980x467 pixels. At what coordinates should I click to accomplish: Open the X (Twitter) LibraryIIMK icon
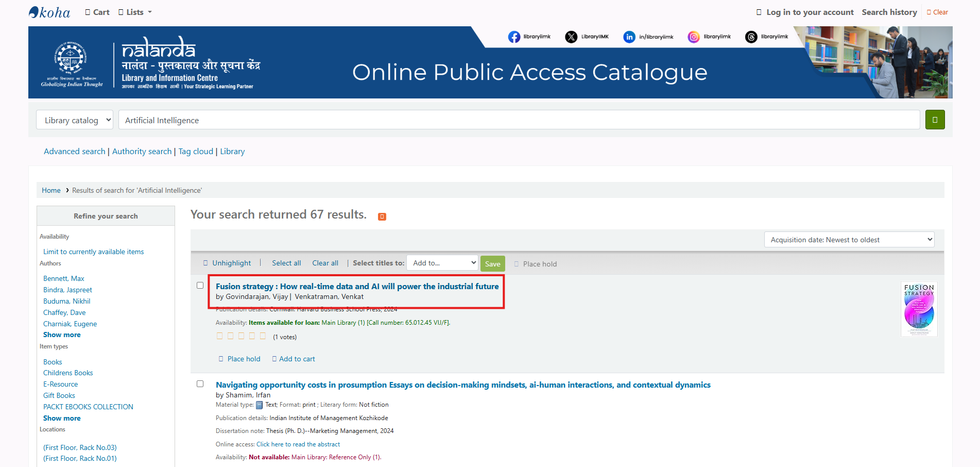click(571, 37)
